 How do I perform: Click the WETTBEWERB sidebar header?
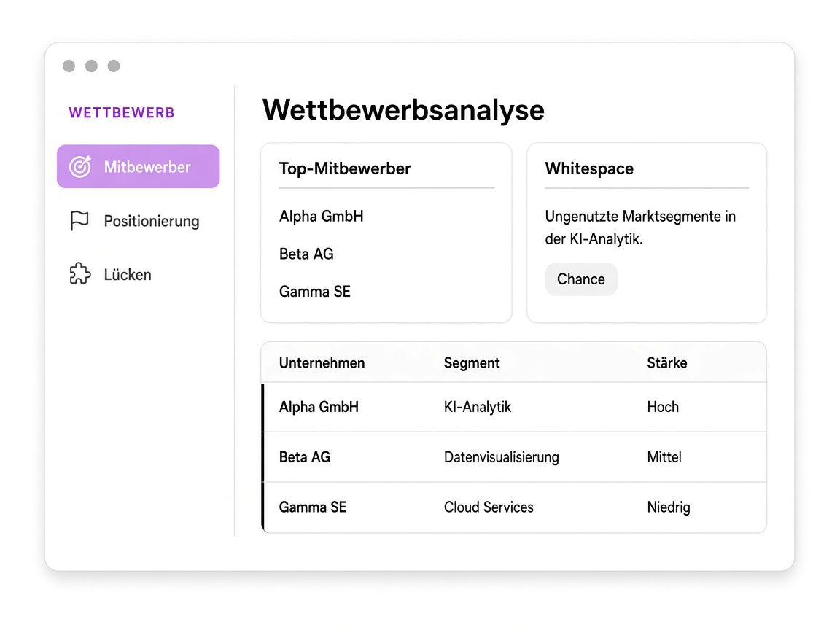[122, 112]
